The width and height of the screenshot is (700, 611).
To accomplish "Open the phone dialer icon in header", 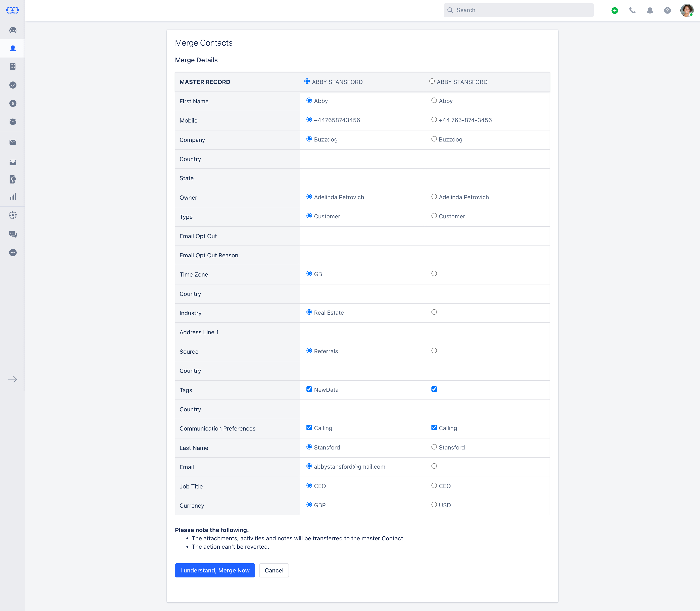I will (x=632, y=10).
